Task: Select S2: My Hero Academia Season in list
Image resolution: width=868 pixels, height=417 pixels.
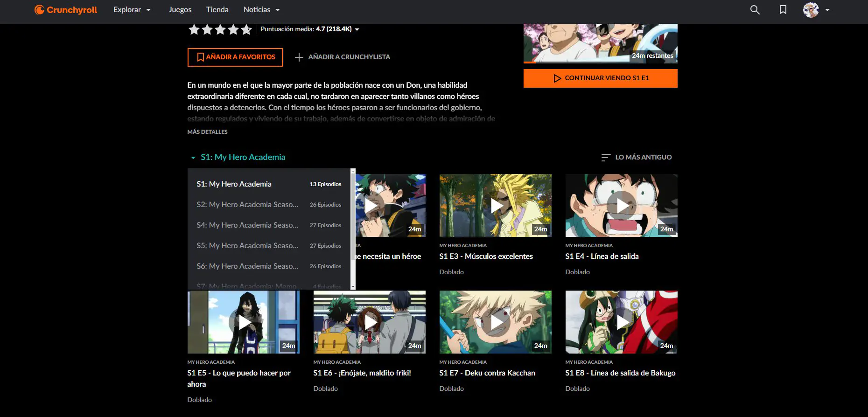Action: point(269,205)
